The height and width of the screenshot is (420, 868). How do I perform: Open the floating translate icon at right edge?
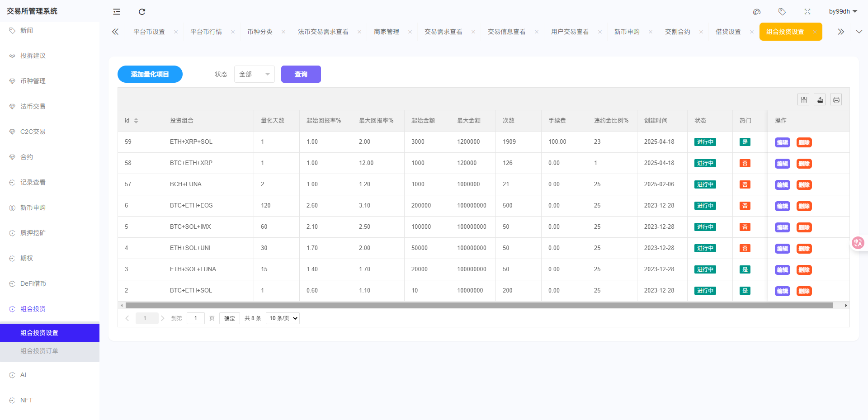click(x=858, y=243)
